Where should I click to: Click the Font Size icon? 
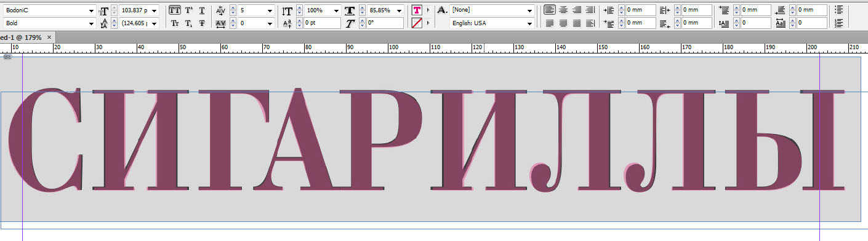(104, 10)
